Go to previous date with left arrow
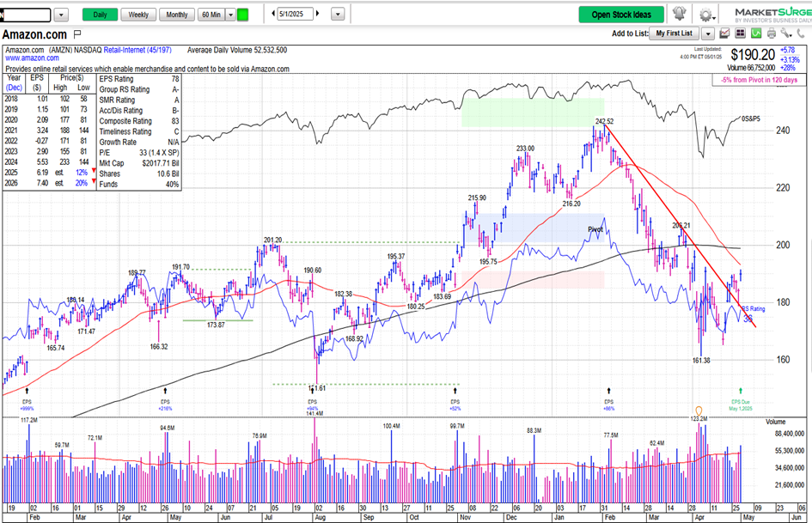The image size is (812, 523). pyautogui.click(x=273, y=14)
